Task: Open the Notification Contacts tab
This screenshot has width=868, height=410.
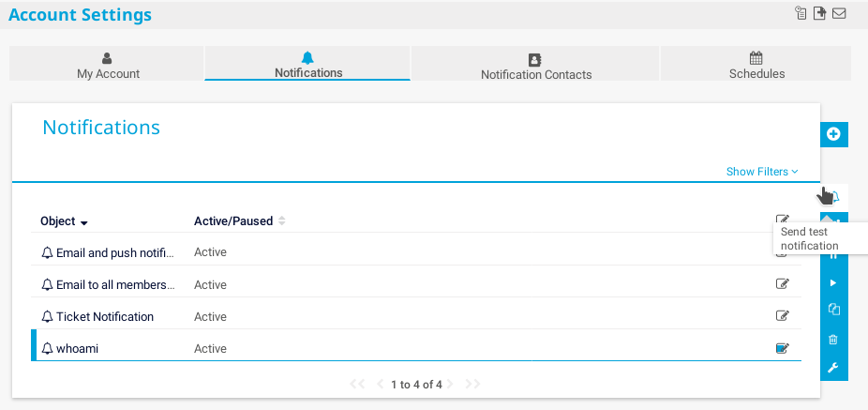Action: point(535,66)
